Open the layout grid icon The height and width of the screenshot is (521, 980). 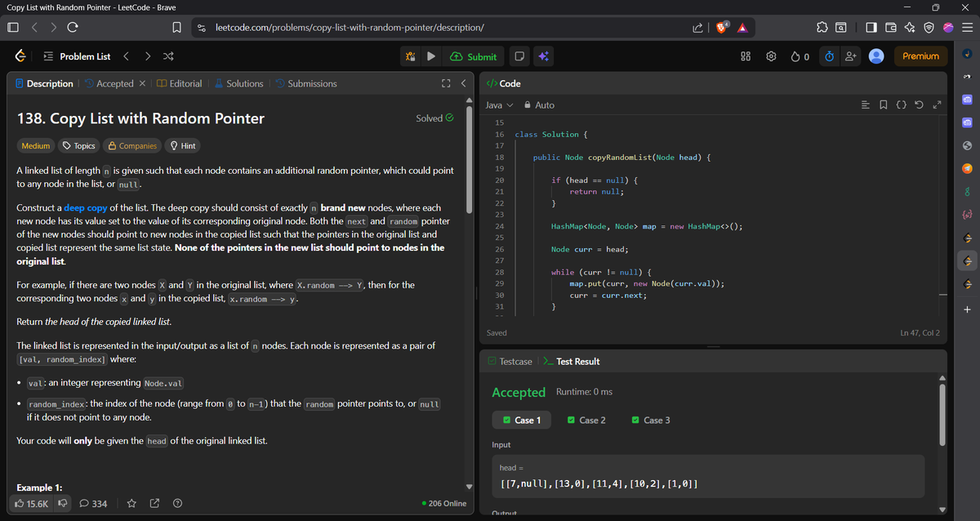tap(745, 56)
